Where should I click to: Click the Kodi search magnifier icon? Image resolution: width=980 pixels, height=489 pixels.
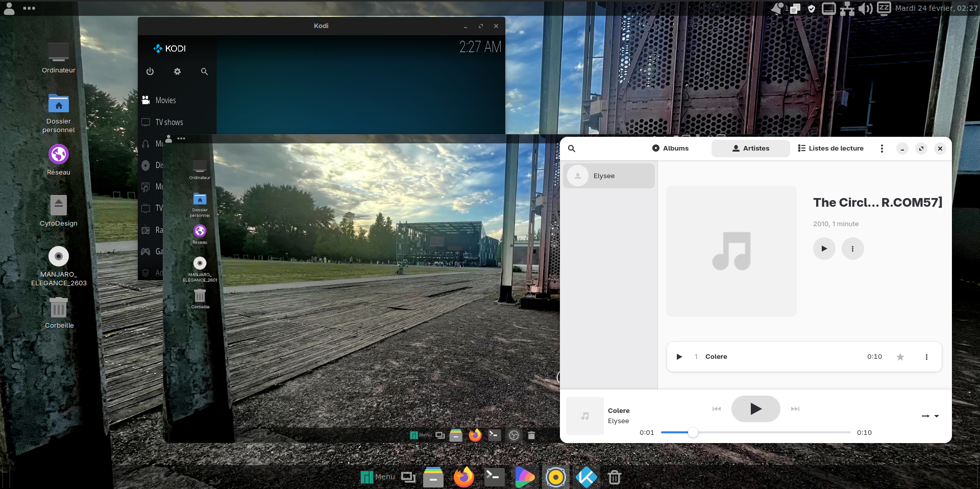point(204,71)
